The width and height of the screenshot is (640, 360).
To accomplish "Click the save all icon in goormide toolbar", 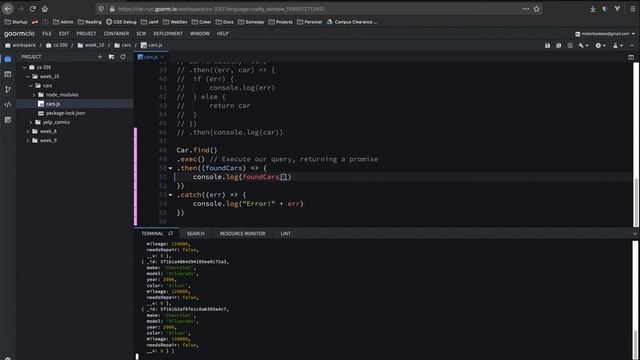I will point(559,45).
